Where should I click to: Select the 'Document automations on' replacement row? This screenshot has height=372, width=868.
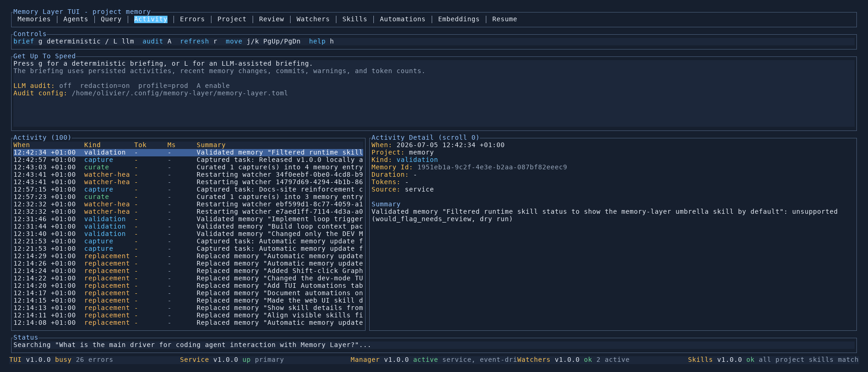[x=188, y=293]
